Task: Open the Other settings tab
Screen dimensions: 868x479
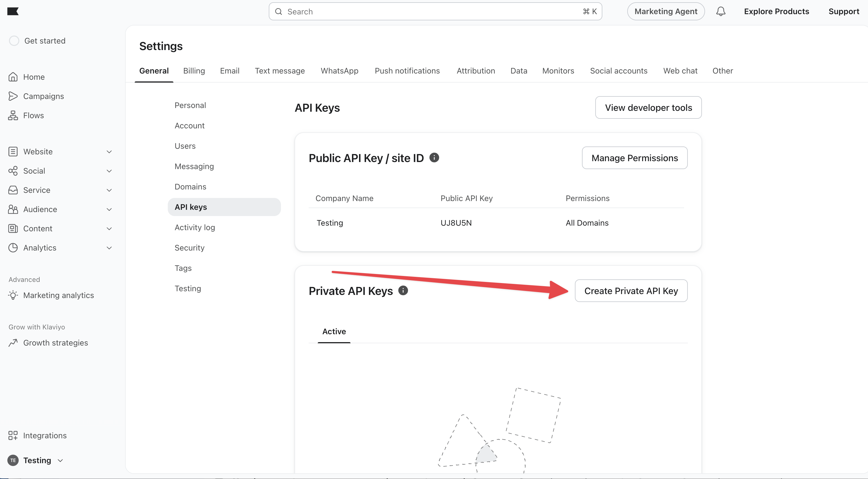Action: (x=722, y=71)
